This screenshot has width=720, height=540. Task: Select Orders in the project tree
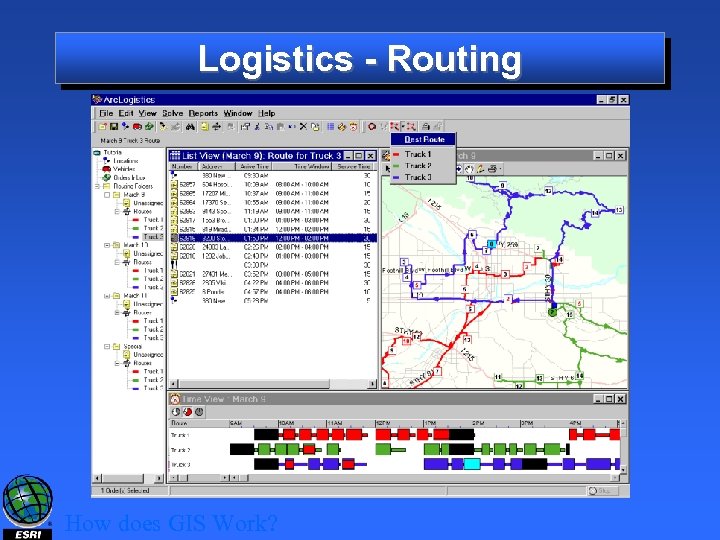tap(129, 178)
